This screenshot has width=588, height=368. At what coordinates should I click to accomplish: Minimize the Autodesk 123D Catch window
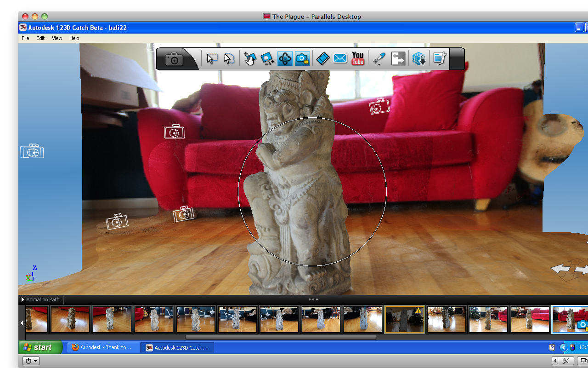pyautogui.click(x=580, y=28)
